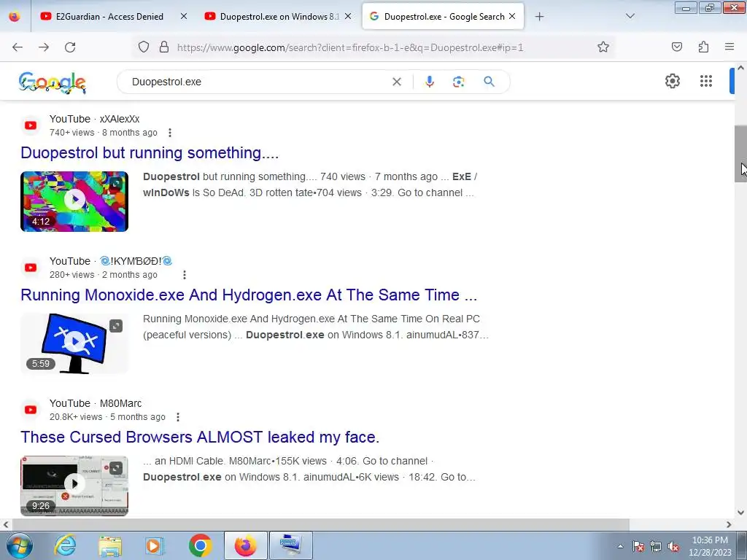Open the Firefox View pinned icon
The image size is (747, 560).
15,16
